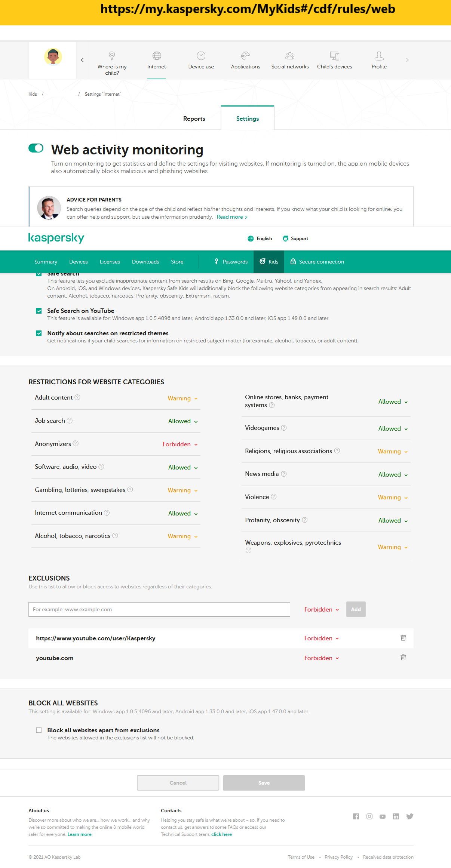Open the Privacy Policy link
The width and height of the screenshot is (451, 868).
coord(338,857)
